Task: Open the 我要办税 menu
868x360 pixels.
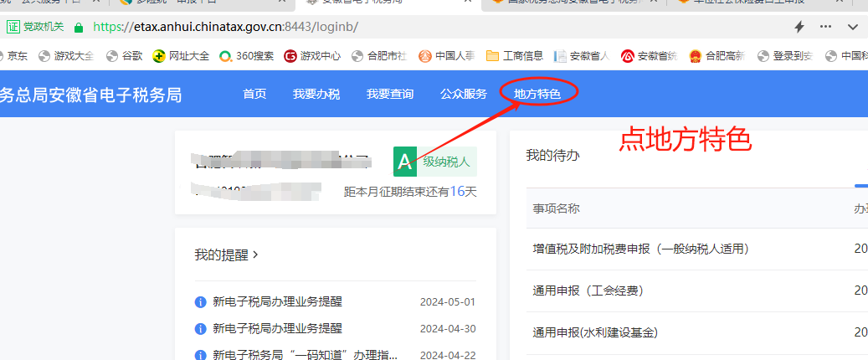Action: pos(316,94)
